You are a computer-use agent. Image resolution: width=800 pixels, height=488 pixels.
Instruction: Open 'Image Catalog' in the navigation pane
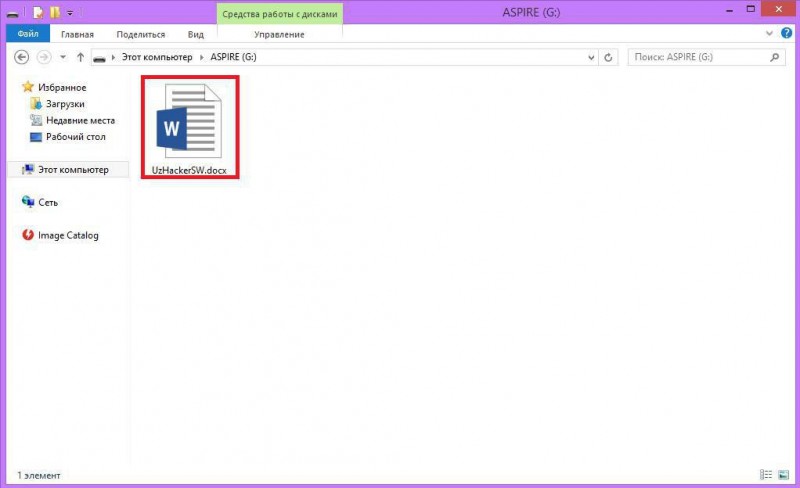(x=68, y=235)
